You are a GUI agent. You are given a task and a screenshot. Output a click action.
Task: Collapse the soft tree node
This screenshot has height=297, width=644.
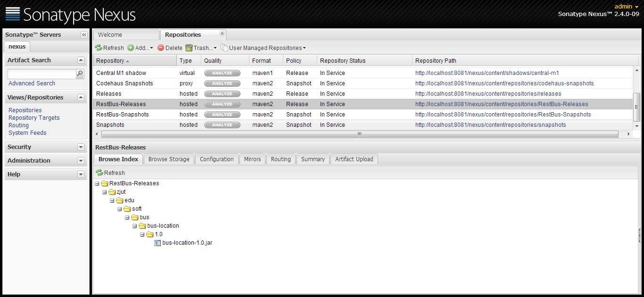[120, 209]
